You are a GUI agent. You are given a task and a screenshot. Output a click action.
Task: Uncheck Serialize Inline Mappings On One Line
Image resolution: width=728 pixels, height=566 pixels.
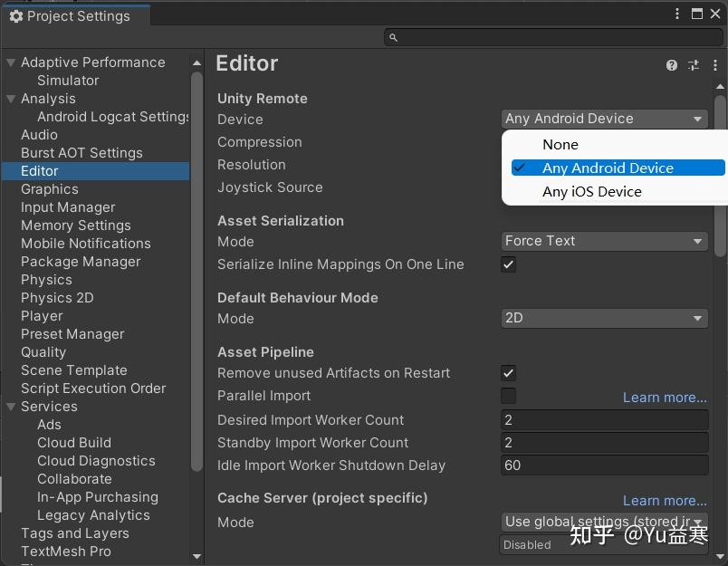pyautogui.click(x=508, y=264)
